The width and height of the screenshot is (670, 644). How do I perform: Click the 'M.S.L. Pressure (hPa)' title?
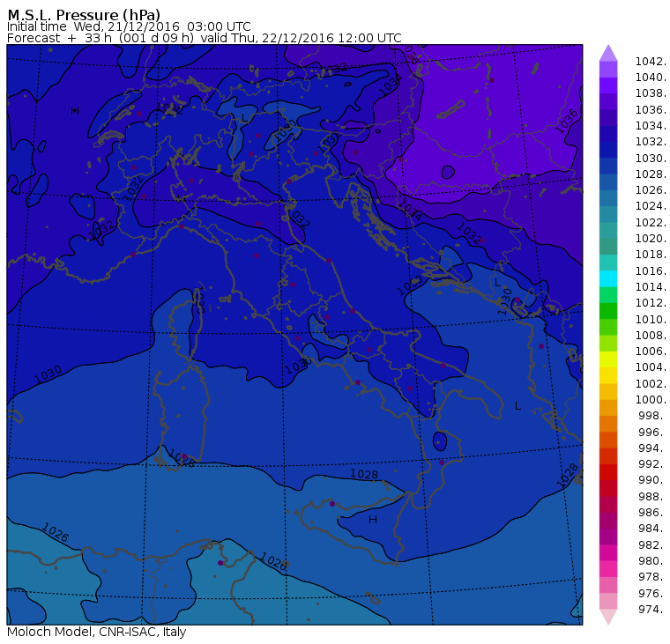tap(84, 14)
